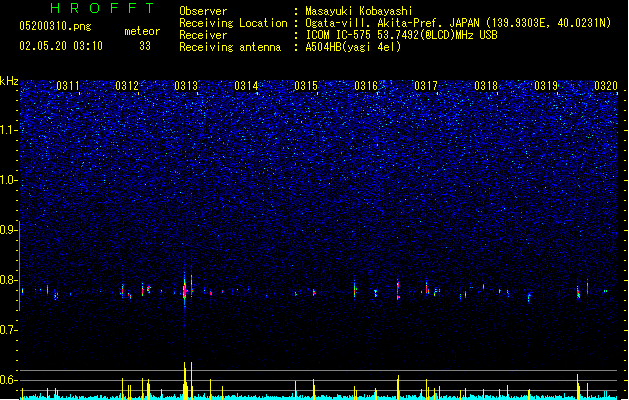Click the meteor count value 33
The width and height of the screenshot is (629, 400).
point(145,46)
